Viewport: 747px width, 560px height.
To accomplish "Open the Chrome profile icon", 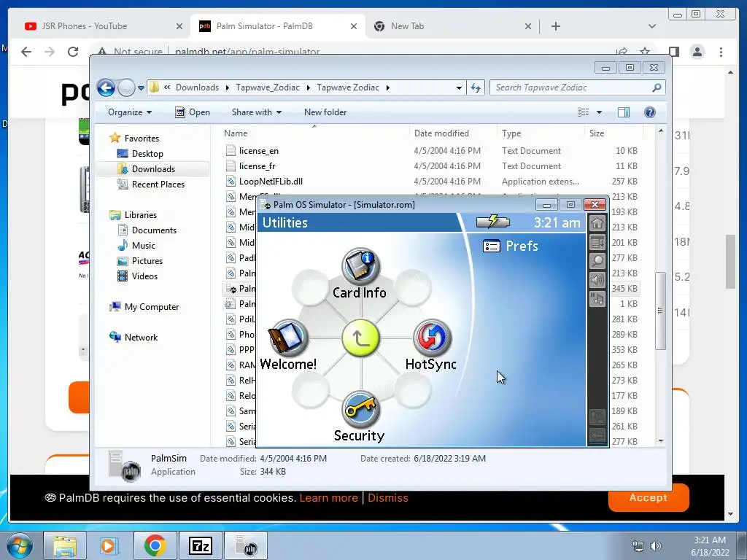I will pos(697,52).
